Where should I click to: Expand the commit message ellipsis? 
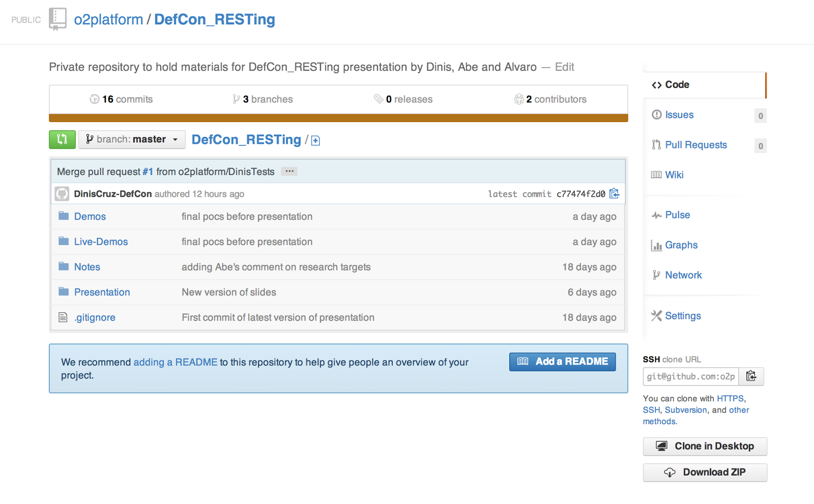point(289,171)
